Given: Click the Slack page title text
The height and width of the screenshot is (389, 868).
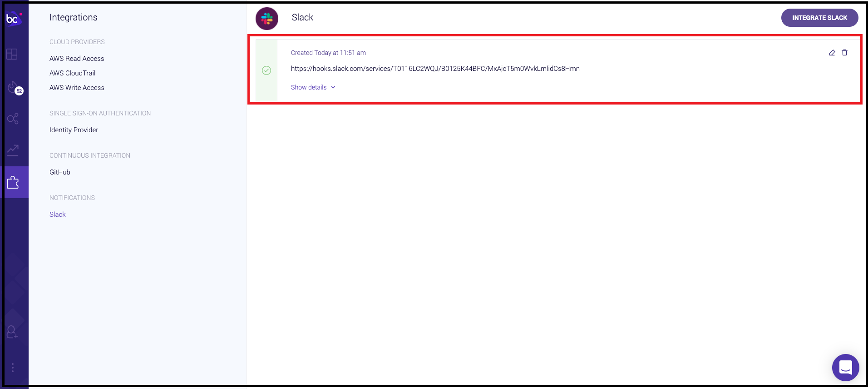Looking at the screenshot, I should pos(302,17).
